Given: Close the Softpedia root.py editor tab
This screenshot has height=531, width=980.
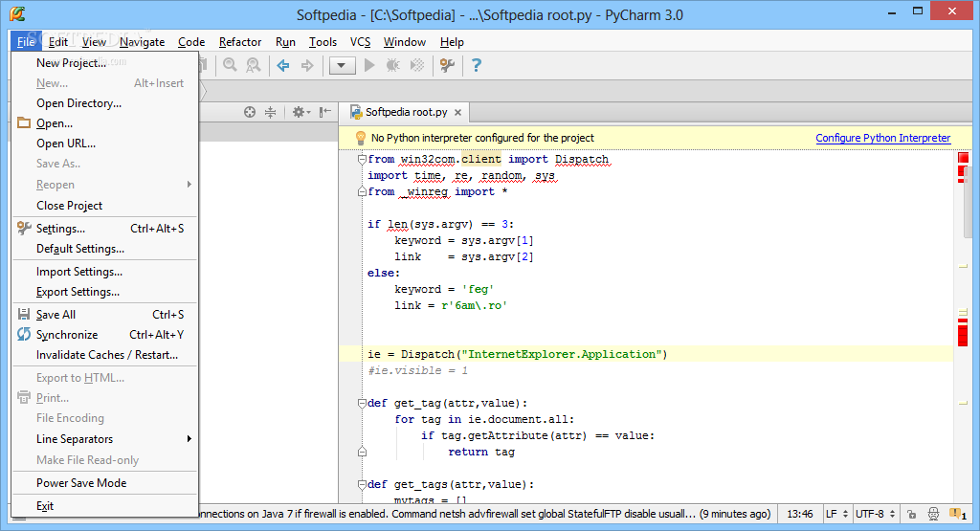Looking at the screenshot, I should (x=458, y=113).
